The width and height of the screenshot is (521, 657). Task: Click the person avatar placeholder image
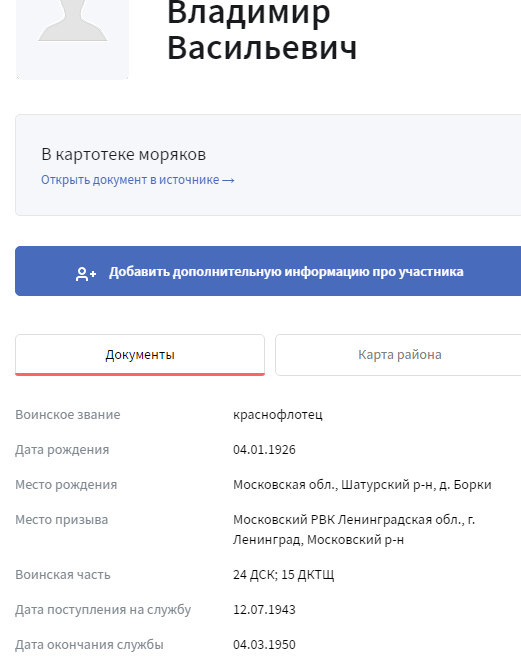(x=72, y=39)
